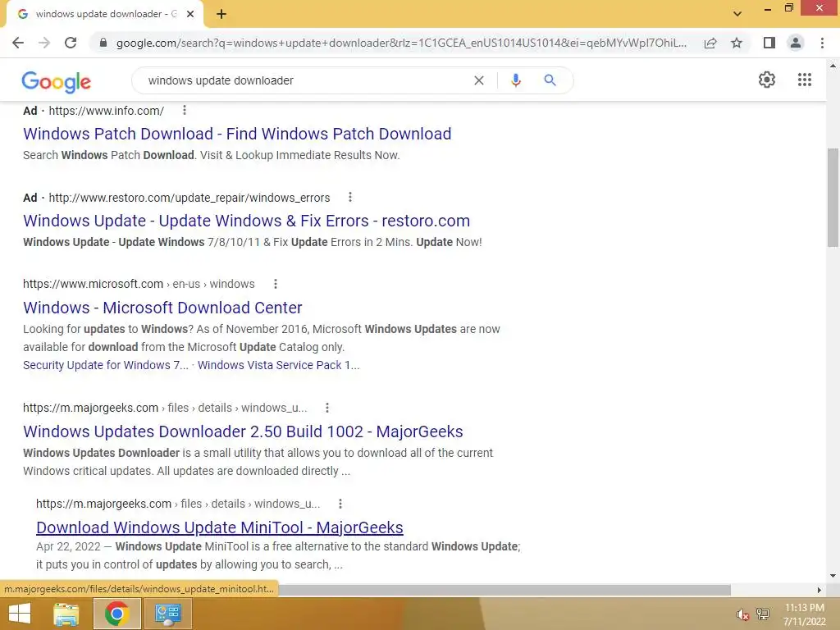Open Chrome three-dot menu

click(x=822, y=43)
